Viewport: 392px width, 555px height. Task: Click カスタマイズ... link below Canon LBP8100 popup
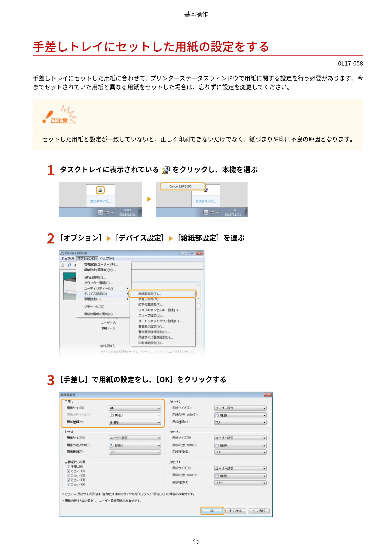pyautogui.click(x=206, y=201)
